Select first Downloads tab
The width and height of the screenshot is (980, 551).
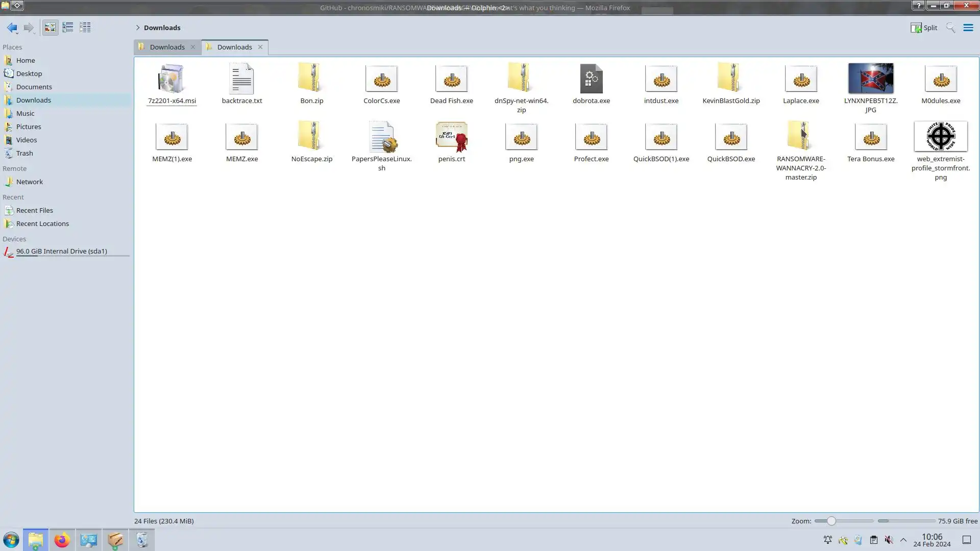(x=167, y=47)
